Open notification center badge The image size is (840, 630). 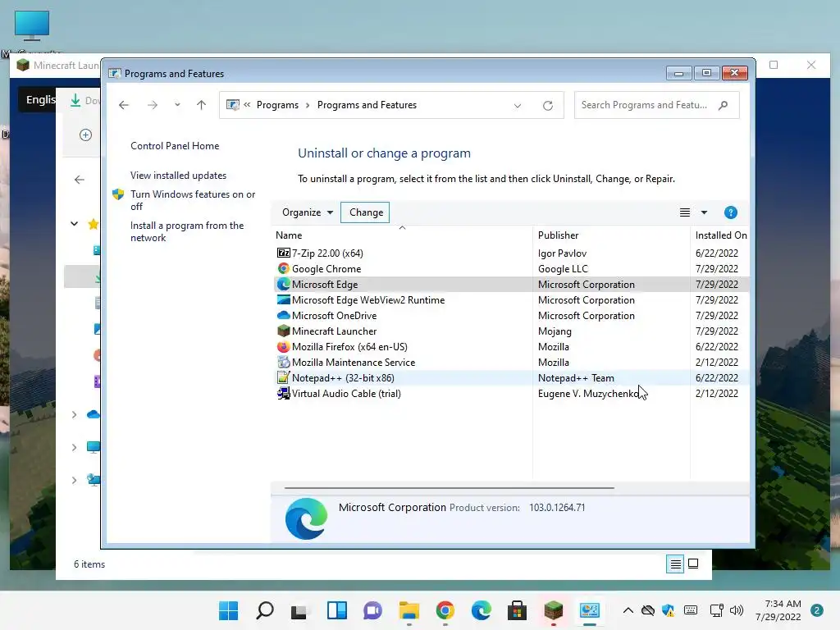[816, 610]
